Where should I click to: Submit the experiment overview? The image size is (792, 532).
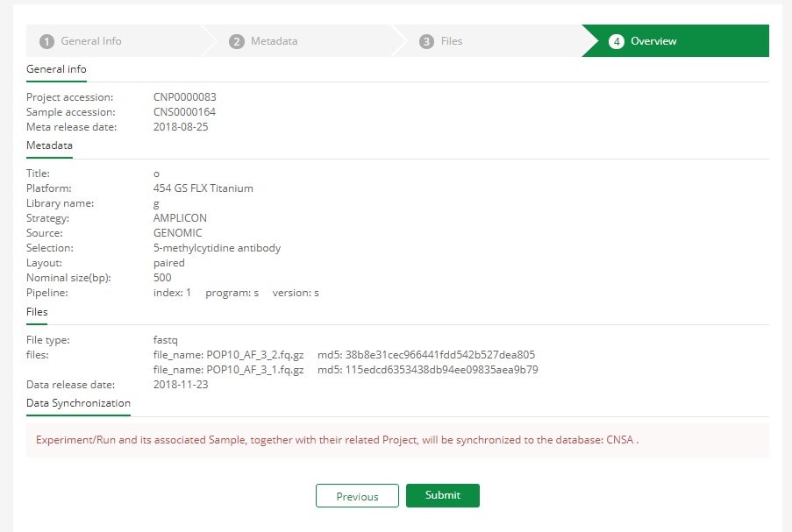pyautogui.click(x=442, y=496)
